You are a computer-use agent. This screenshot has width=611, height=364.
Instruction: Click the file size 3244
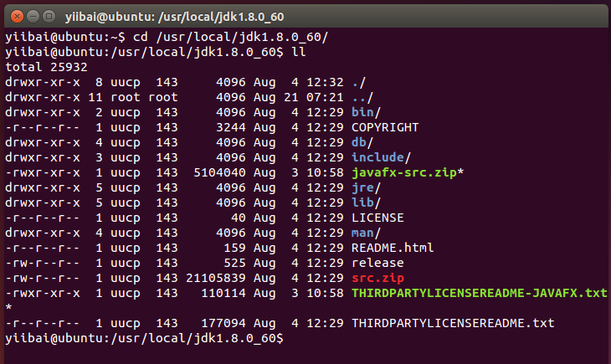click(231, 127)
